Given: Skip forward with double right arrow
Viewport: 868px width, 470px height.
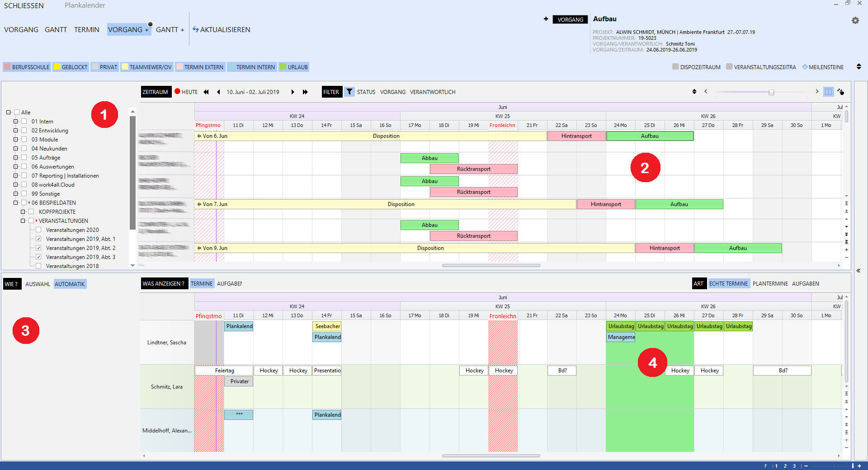Looking at the screenshot, I should (305, 92).
